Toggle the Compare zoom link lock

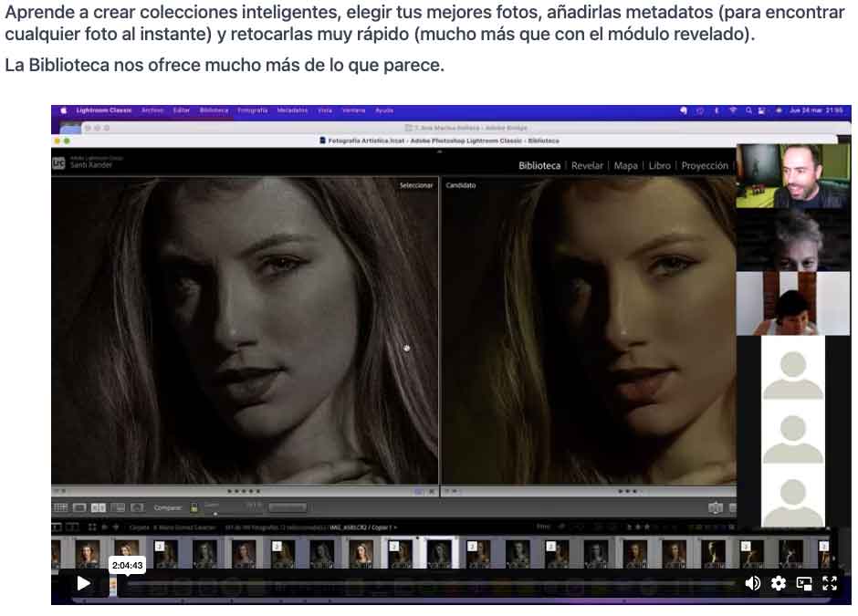point(194,507)
